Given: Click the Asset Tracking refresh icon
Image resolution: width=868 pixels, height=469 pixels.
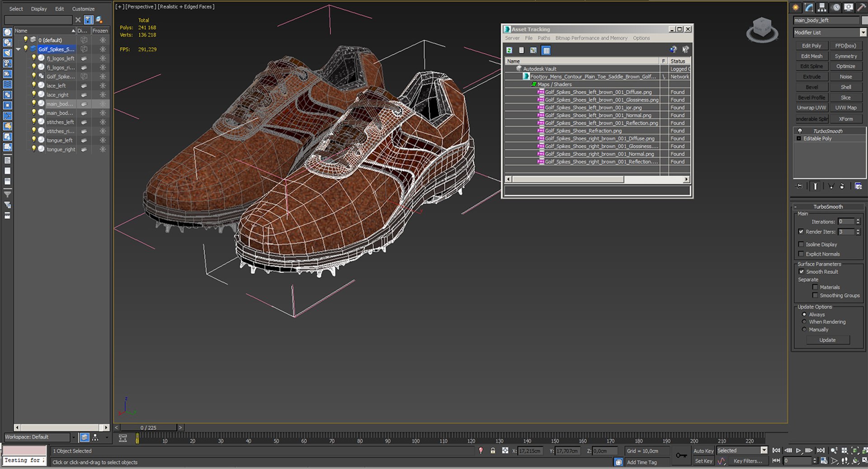Looking at the screenshot, I should [509, 50].
